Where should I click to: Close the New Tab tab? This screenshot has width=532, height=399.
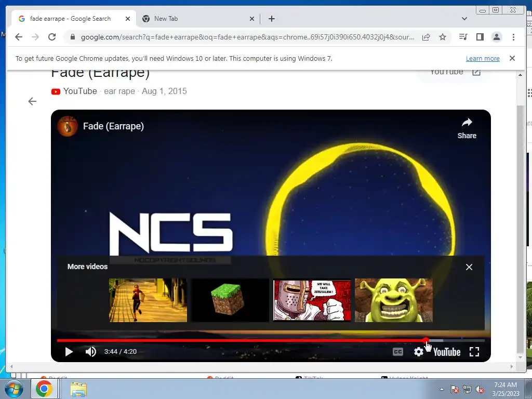252,19
